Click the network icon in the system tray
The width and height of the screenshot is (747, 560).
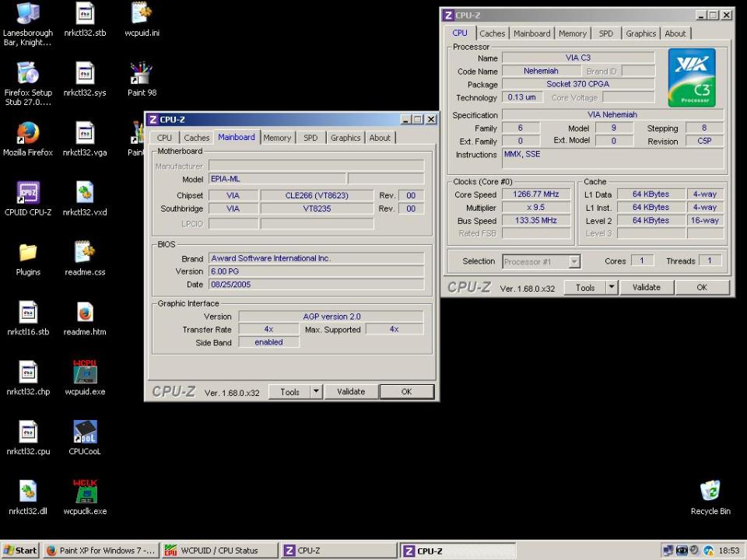(x=668, y=551)
